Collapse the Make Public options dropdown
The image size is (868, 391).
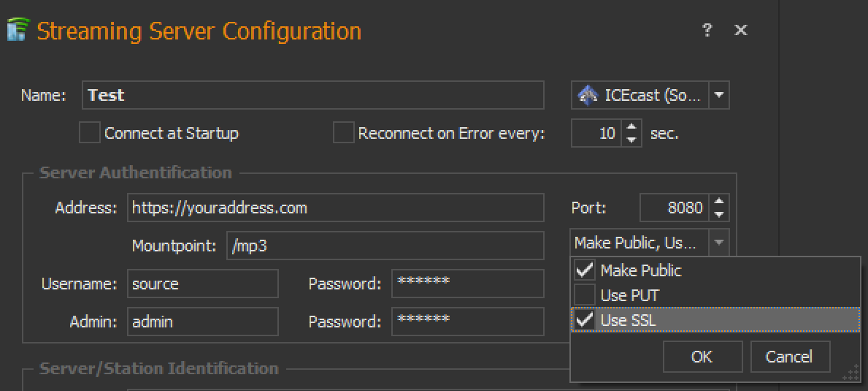(x=719, y=243)
